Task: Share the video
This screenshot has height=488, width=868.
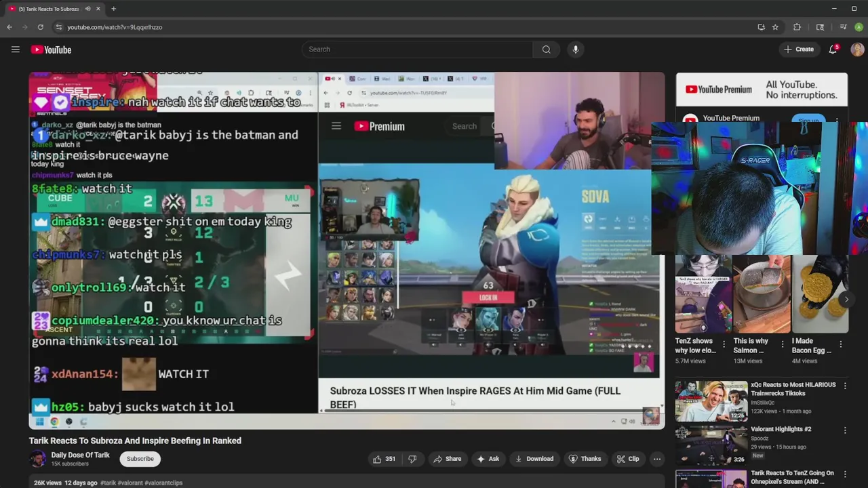Action: 447,459
